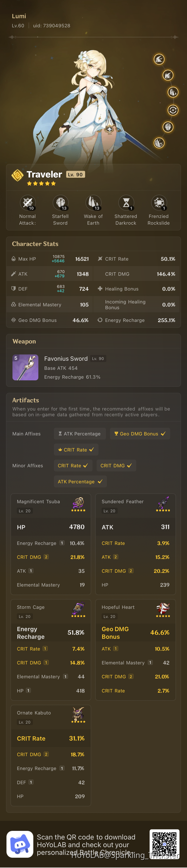Enable the ATK Percentage main affix
The image size is (187, 868).
80,434
